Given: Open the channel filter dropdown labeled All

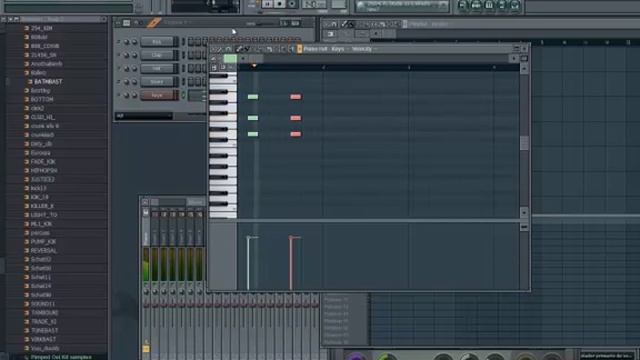Looking at the screenshot, I should pos(144,116).
